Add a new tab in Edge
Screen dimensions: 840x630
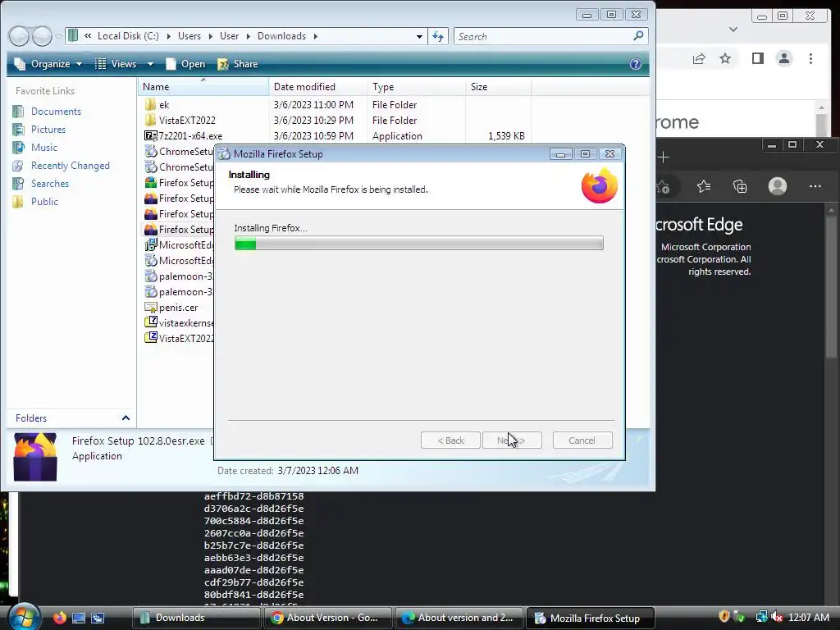coord(663,157)
